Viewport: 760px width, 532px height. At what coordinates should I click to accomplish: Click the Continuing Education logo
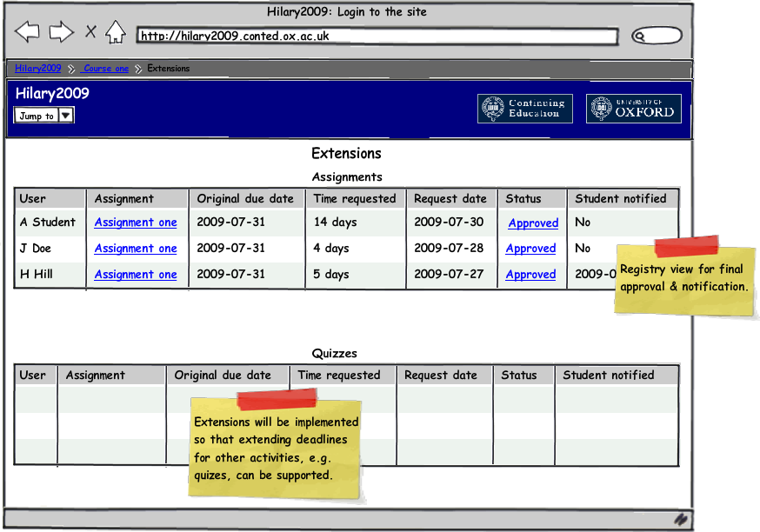pyautogui.click(x=525, y=109)
